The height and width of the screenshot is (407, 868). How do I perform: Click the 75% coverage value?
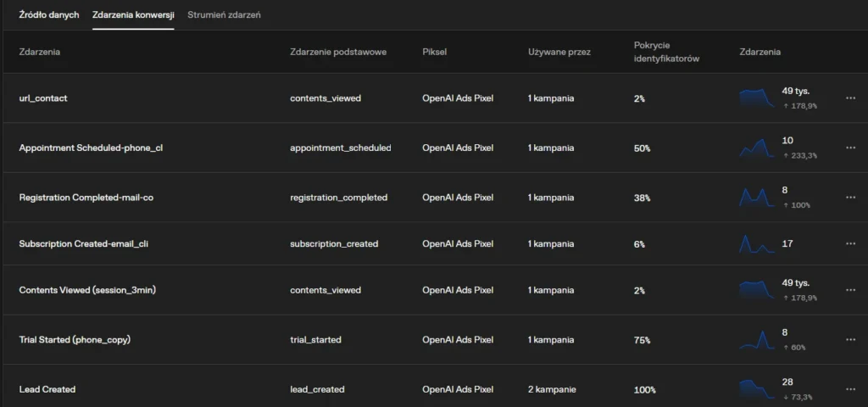[643, 340]
